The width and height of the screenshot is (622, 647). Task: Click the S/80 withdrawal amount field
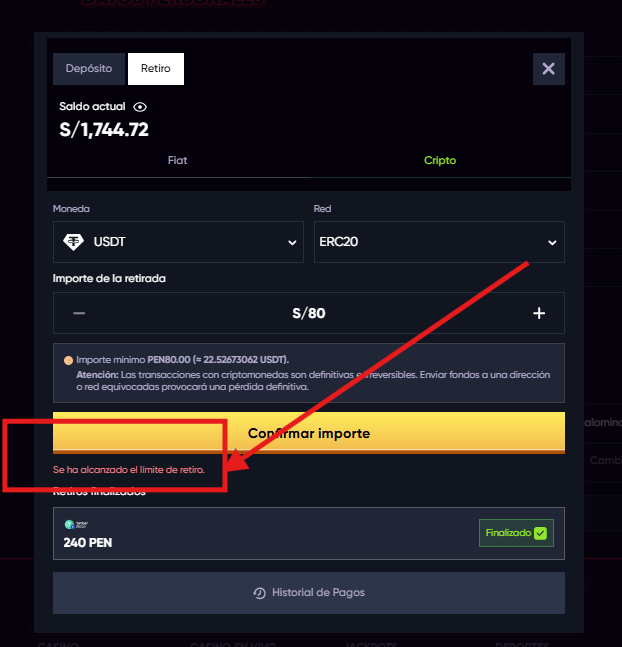pyautogui.click(x=309, y=313)
